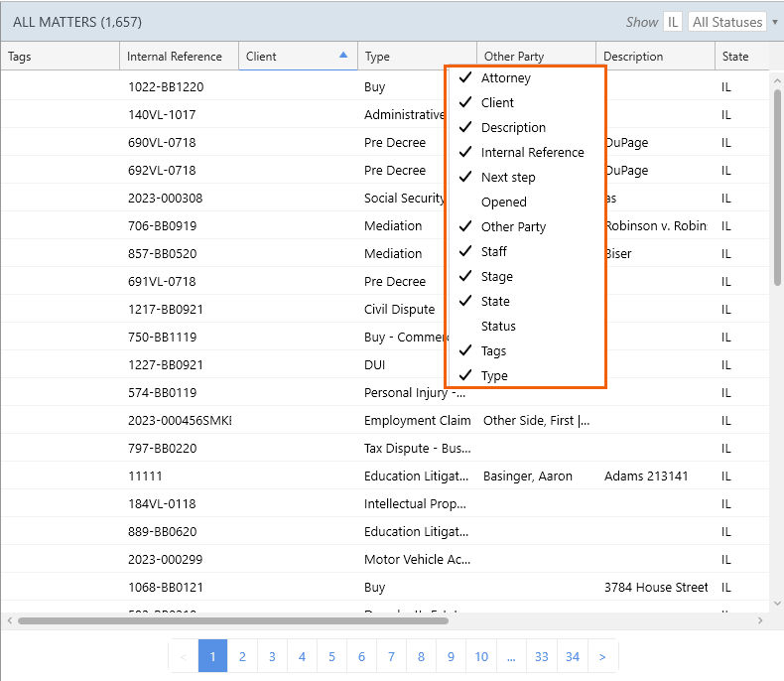The height and width of the screenshot is (681, 784).
Task: Open matter 11111
Action: [145, 476]
